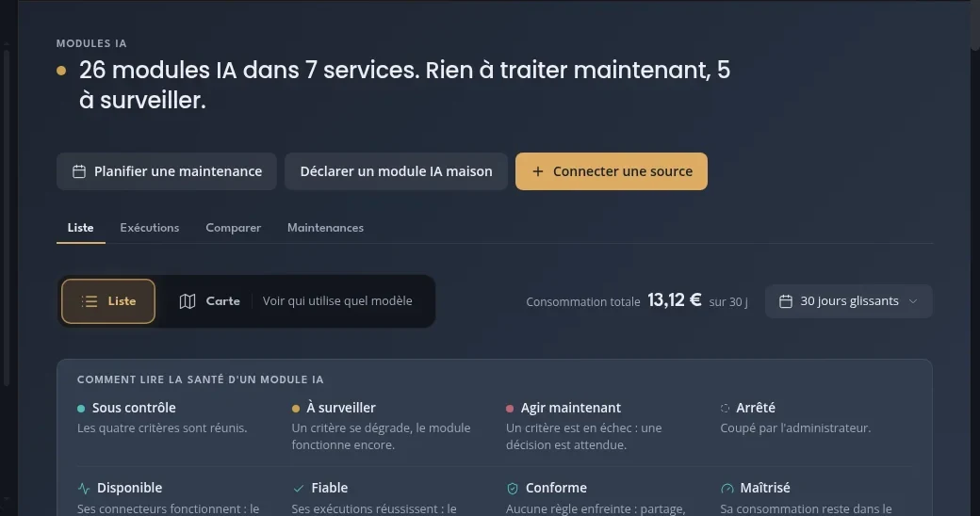This screenshot has height=516, width=980.
Task: Click 'Coupé par l'administrateur.' text
Action: pyautogui.click(x=795, y=427)
